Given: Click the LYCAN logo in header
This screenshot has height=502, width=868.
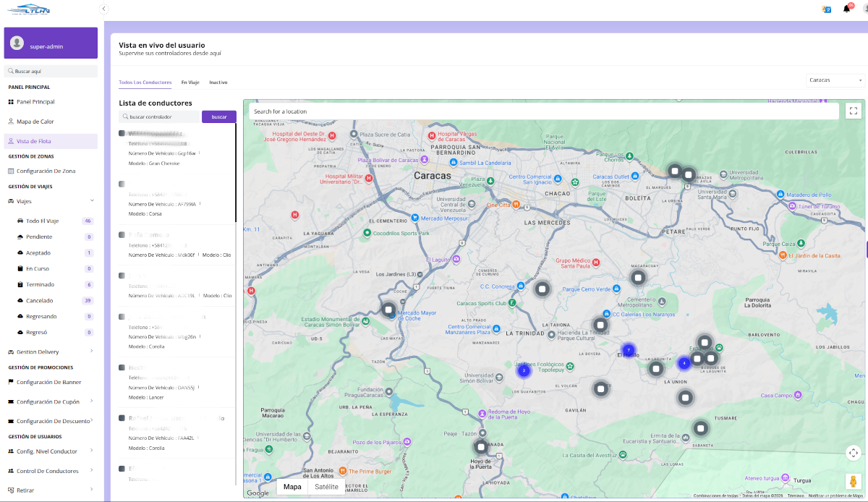Looking at the screenshot, I should pos(28,9).
